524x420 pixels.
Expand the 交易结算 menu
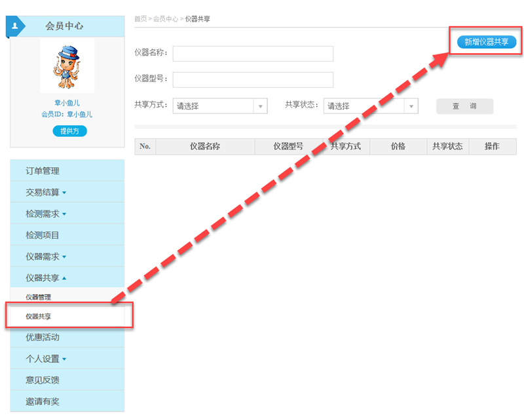pos(46,193)
